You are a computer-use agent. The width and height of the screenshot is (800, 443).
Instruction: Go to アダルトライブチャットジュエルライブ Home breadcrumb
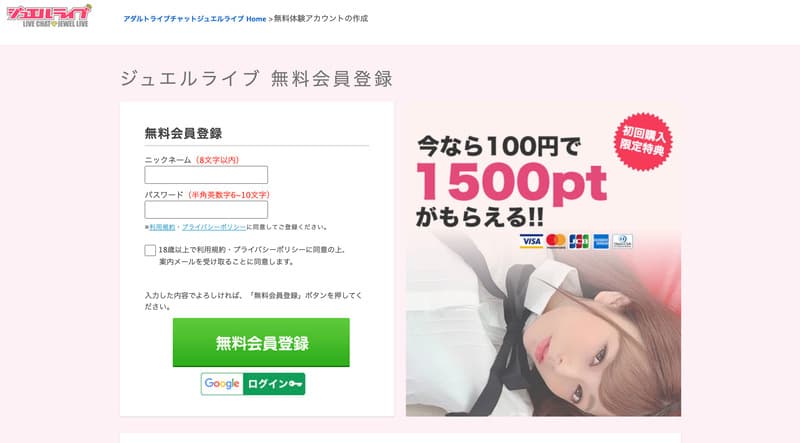(x=195, y=19)
